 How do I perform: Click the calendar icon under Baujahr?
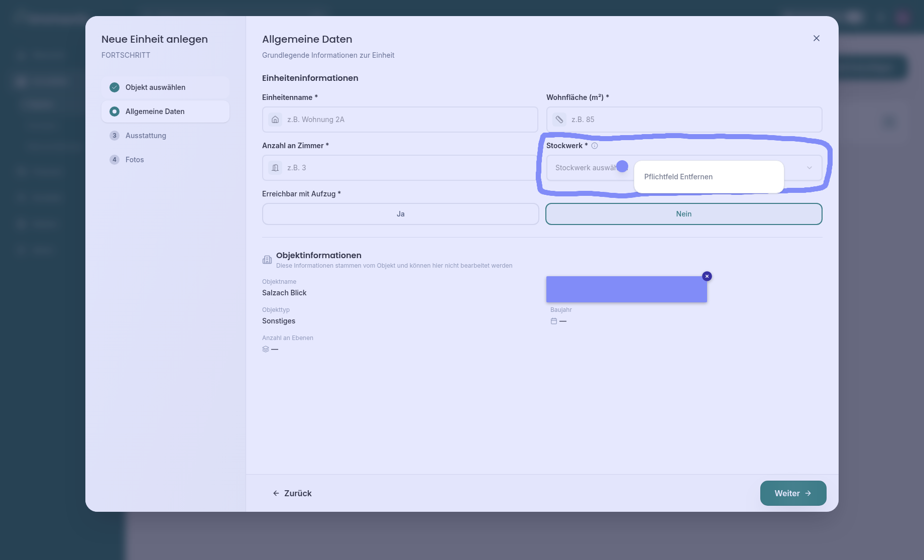click(x=554, y=321)
